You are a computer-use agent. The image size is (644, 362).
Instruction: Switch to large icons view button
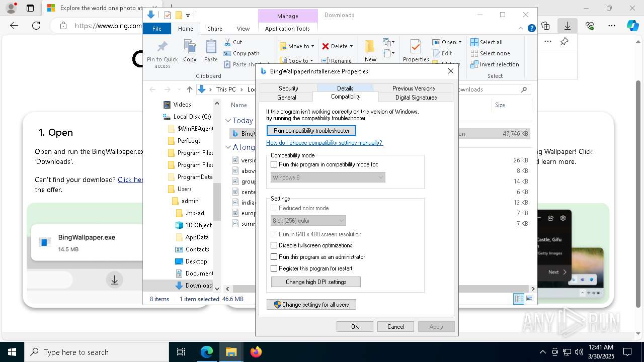tap(530, 299)
